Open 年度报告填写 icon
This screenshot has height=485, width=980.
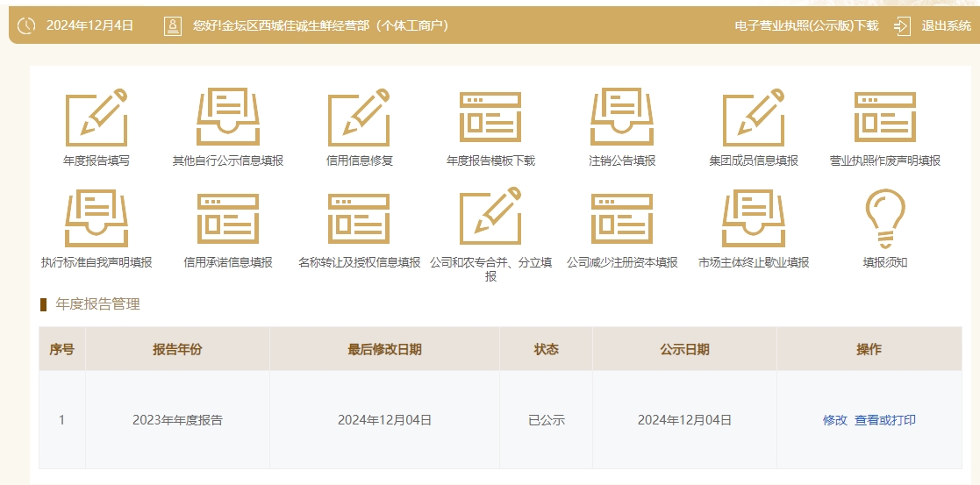click(x=97, y=118)
